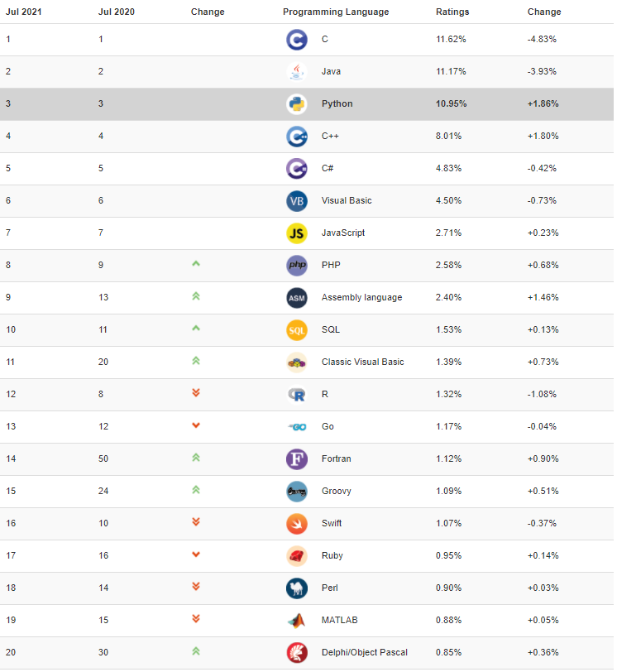This screenshot has height=672, width=617.
Task: Click the Java coffee cup icon
Action: tap(297, 72)
